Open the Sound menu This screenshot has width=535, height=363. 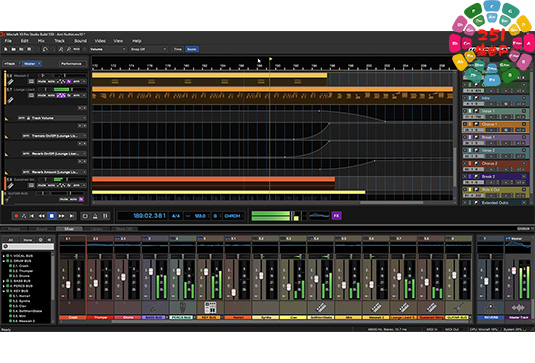(80, 41)
